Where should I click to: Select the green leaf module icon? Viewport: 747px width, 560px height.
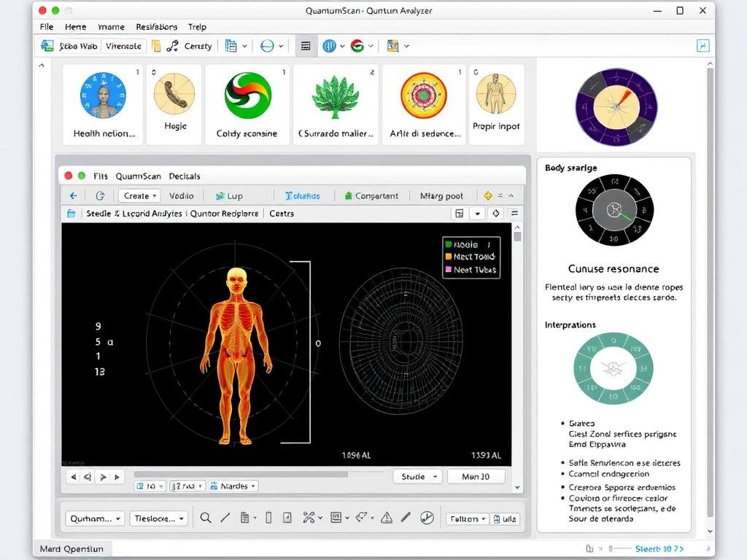tap(336, 96)
